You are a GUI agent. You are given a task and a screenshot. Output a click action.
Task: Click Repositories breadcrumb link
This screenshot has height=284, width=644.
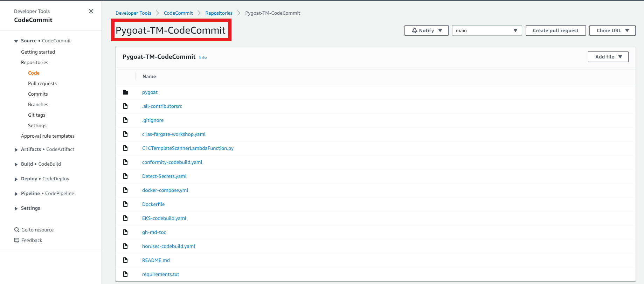click(219, 13)
